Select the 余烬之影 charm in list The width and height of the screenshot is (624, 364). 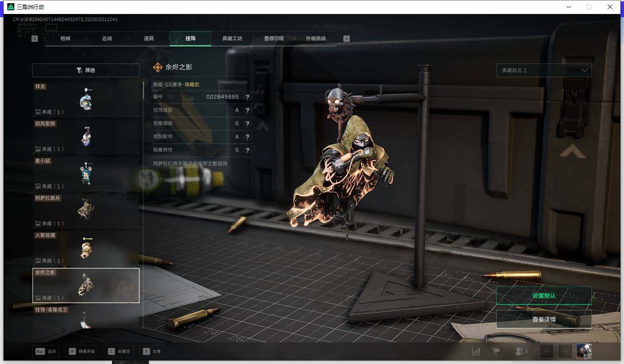point(86,286)
